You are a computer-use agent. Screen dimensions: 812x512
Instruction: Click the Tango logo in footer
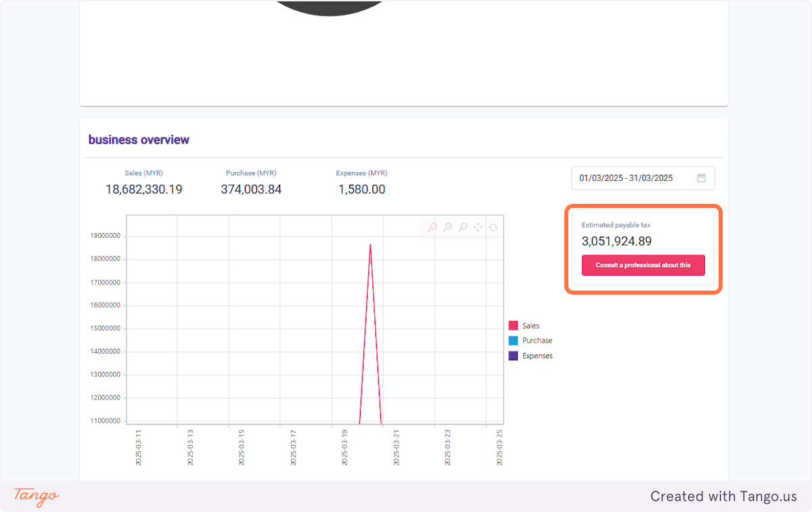point(37,496)
